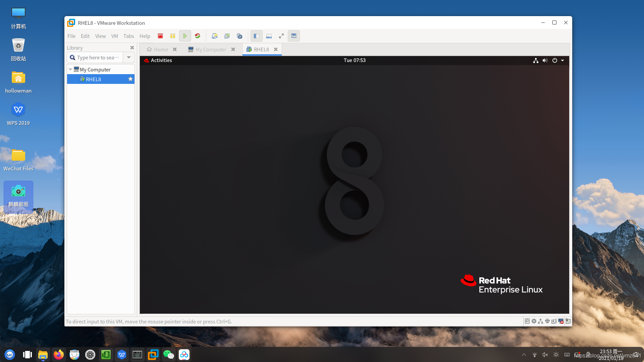644x362 pixels.
Task: Toggle the favorite star on RHEL8
Action: click(130, 79)
